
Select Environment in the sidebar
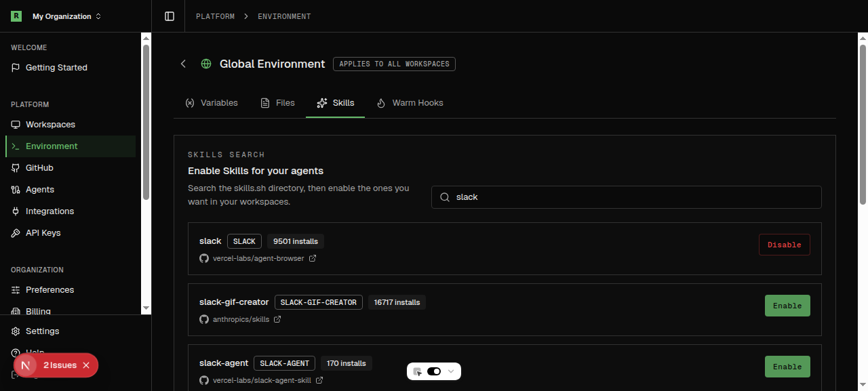pos(71,146)
